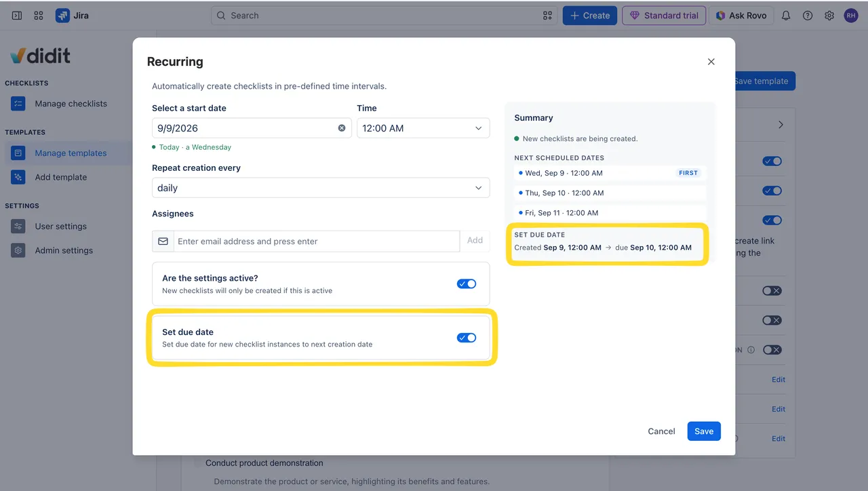Image resolution: width=868 pixels, height=491 pixels.
Task: Close the Recurring dialog
Action: tap(711, 62)
